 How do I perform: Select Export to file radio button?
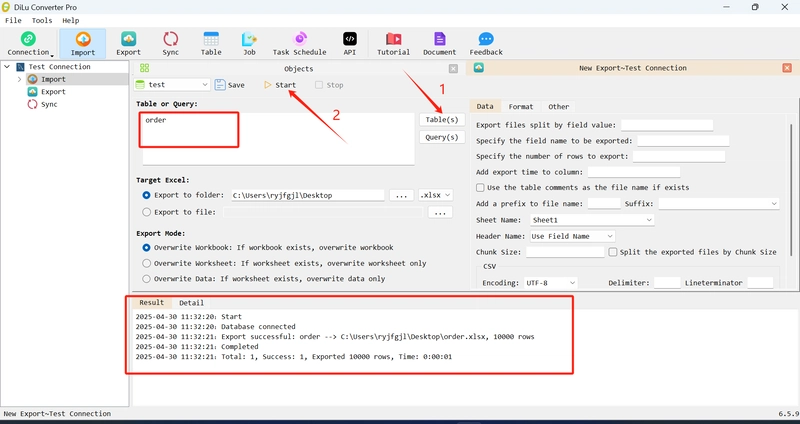coord(146,212)
